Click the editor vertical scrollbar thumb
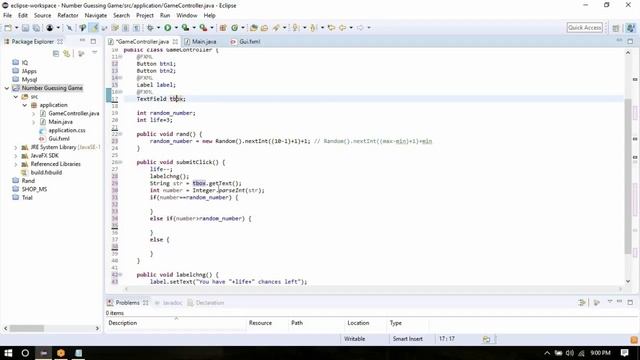Image resolution: width=640 pixels, height=360 pixels. (x=628, y=176)
